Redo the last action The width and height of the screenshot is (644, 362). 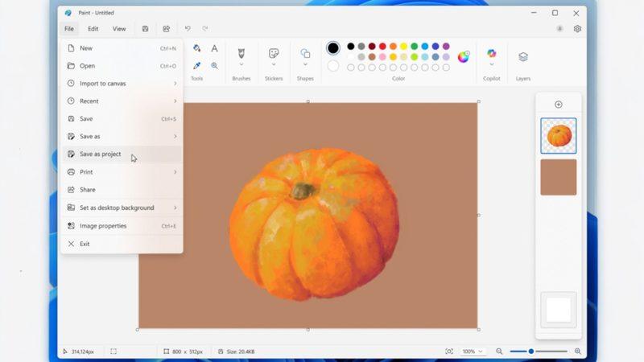(205, 28)
